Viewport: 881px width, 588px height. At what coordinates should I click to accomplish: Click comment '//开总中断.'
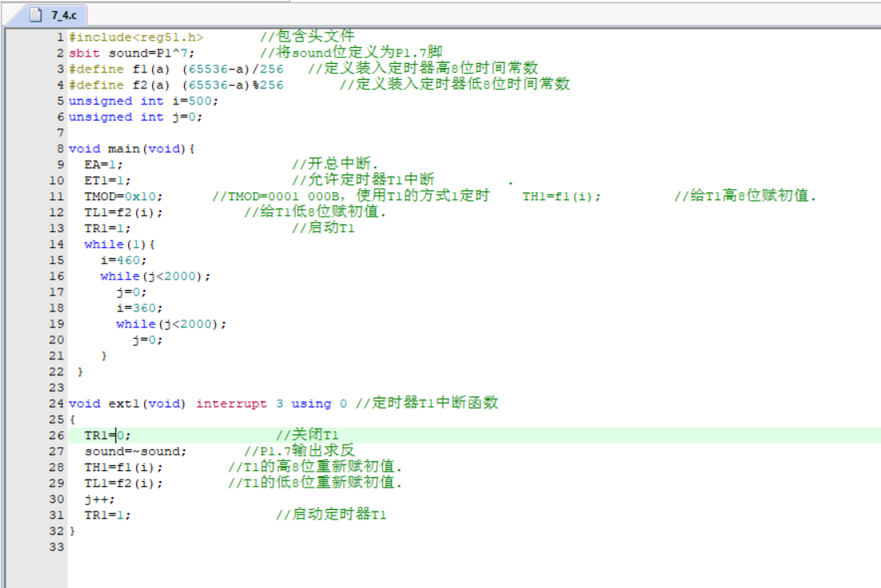[335, 163]
